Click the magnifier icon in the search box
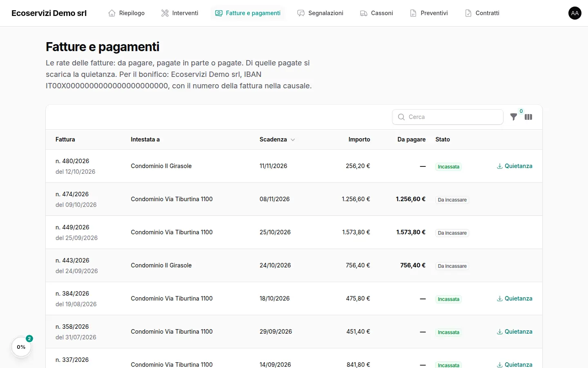Viewport: 588px width, 368px height. tap(401, 117)
